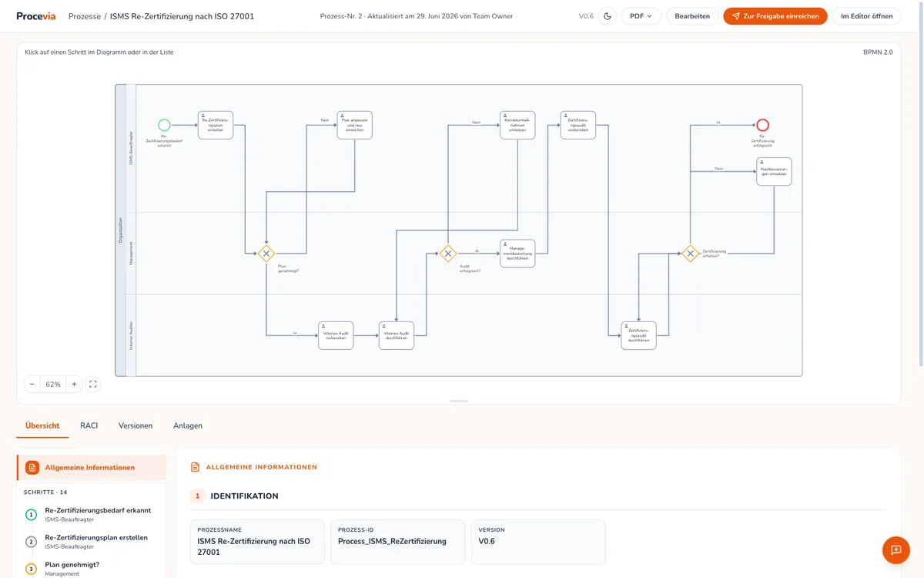Click the fit-to-screen diagram icon
924x578 pixels.
click(92, 384)
